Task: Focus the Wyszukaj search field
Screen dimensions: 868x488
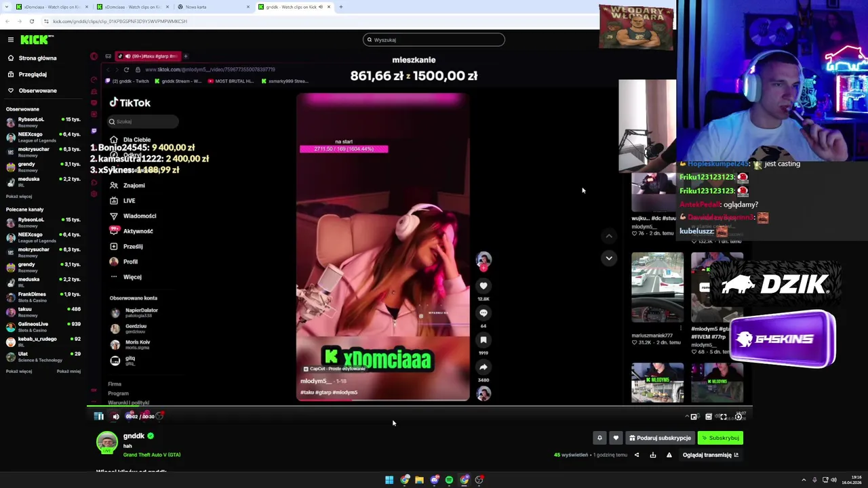Action: tap(434, 40)
